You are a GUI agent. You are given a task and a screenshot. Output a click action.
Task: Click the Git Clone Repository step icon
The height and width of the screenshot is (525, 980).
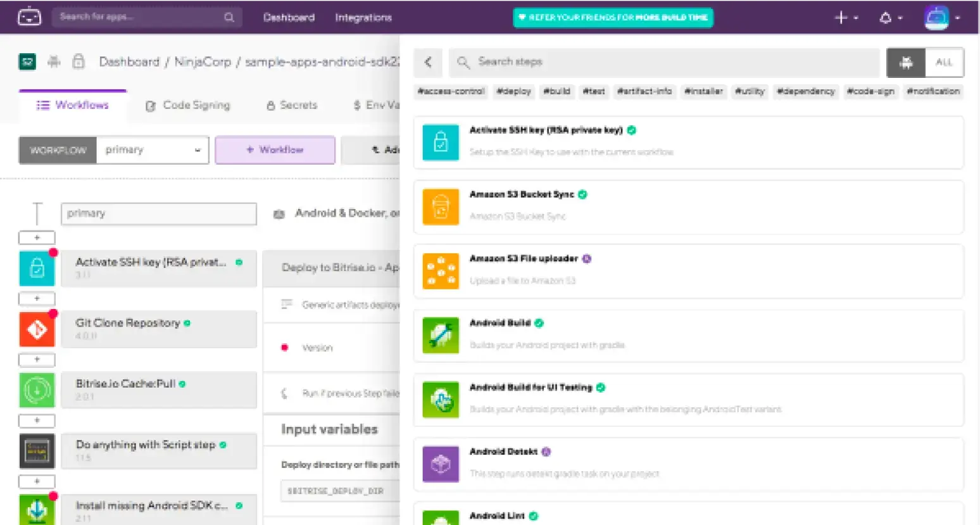[x=37, y=329]
